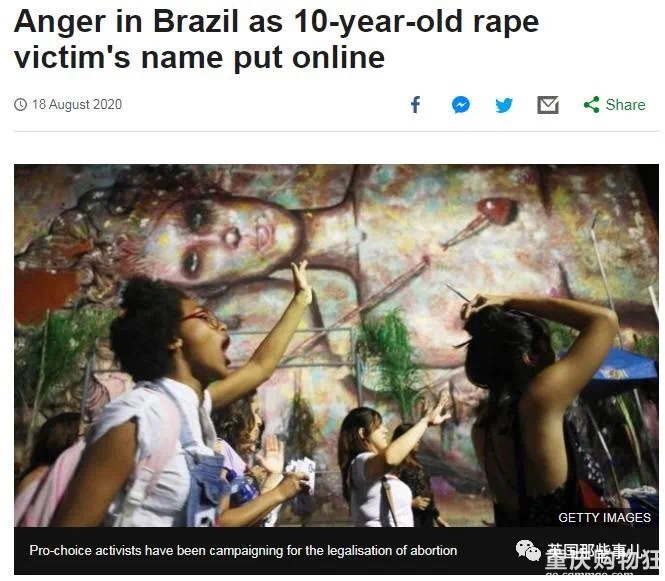Click the clock icon beside the date
Image resolution: width=665 pixels, height=581 pixels.
click(x=20, y=104)
